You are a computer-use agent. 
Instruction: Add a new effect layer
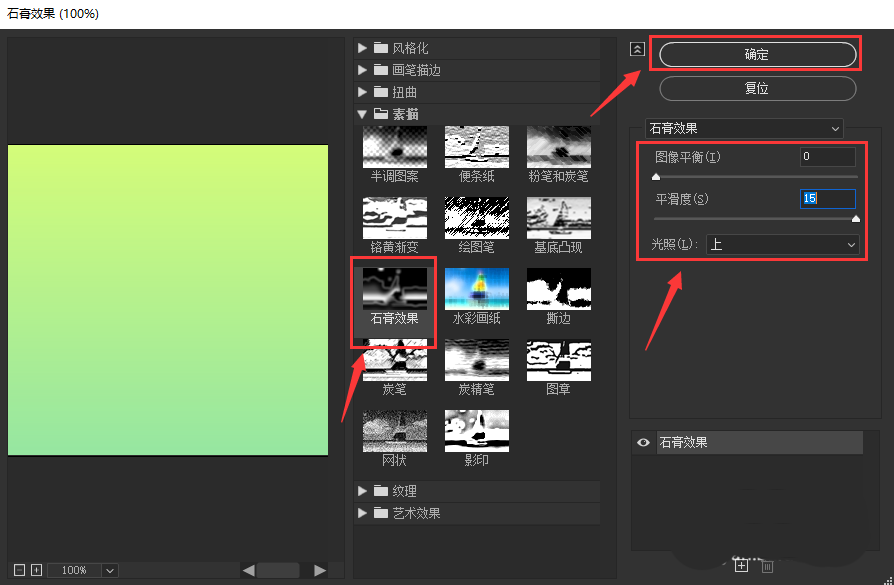click(x=741, y=565)
